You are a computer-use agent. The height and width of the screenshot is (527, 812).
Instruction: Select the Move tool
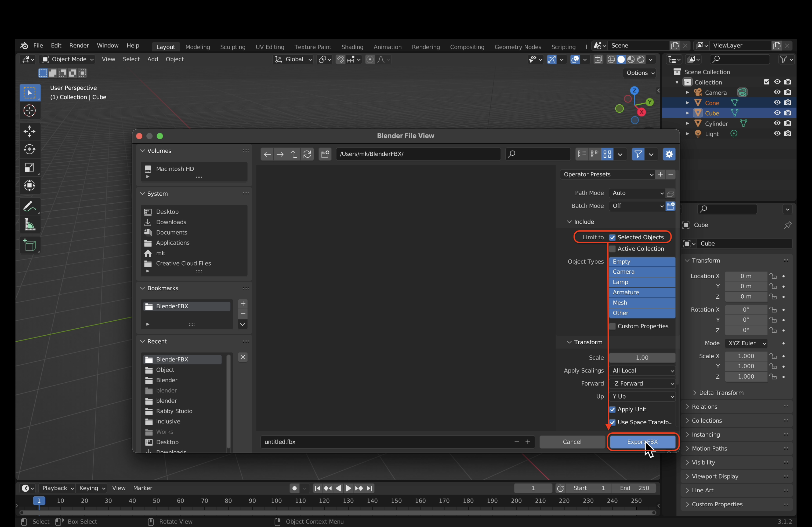(x=29, y=131)
